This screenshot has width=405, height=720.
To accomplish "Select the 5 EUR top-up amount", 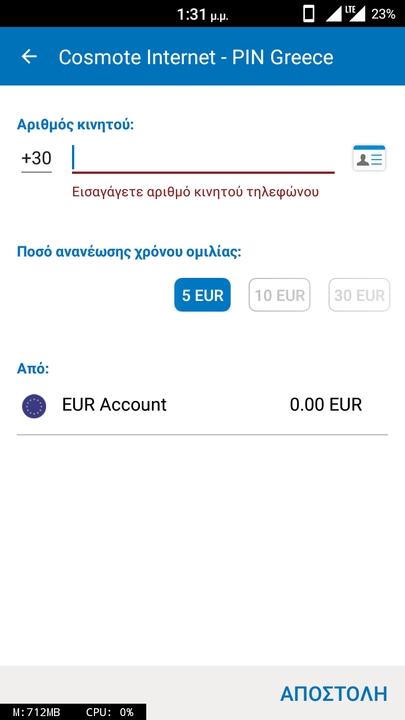I will tap(202, 295).
